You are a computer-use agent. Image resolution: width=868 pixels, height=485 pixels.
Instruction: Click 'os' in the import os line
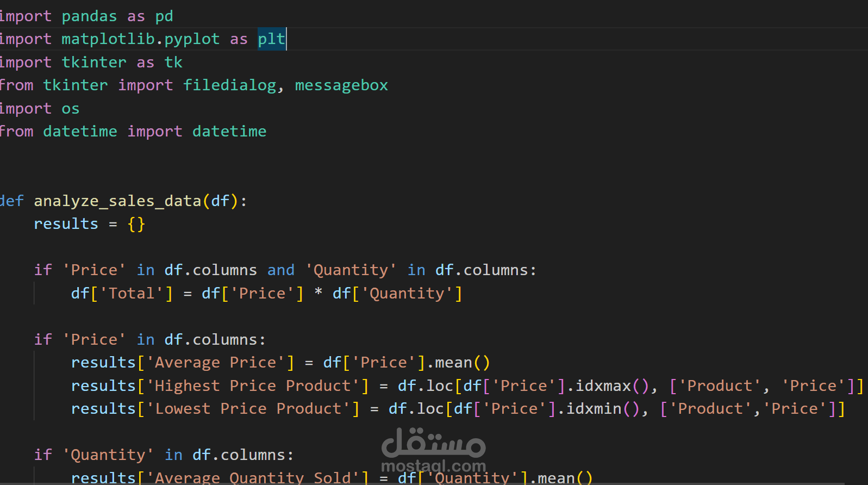pos(71,109)
